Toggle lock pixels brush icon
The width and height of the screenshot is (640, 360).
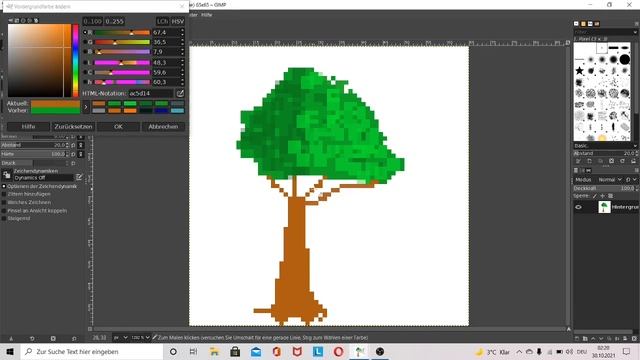point(595,196)
